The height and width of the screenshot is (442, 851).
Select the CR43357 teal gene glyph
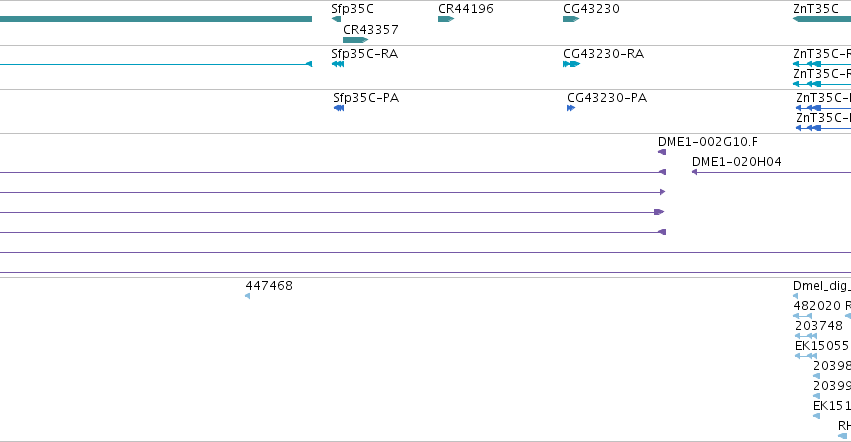(355, 40)
